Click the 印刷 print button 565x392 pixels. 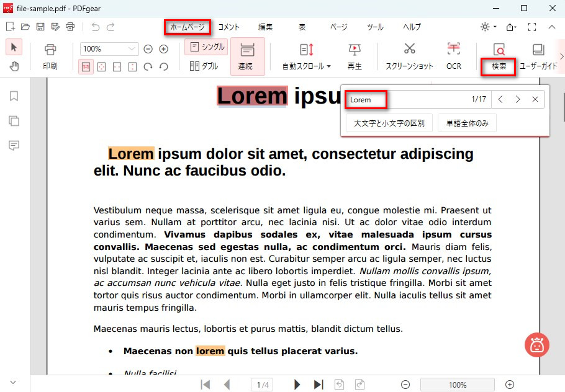pyautogui.click(x=49, y=55)
